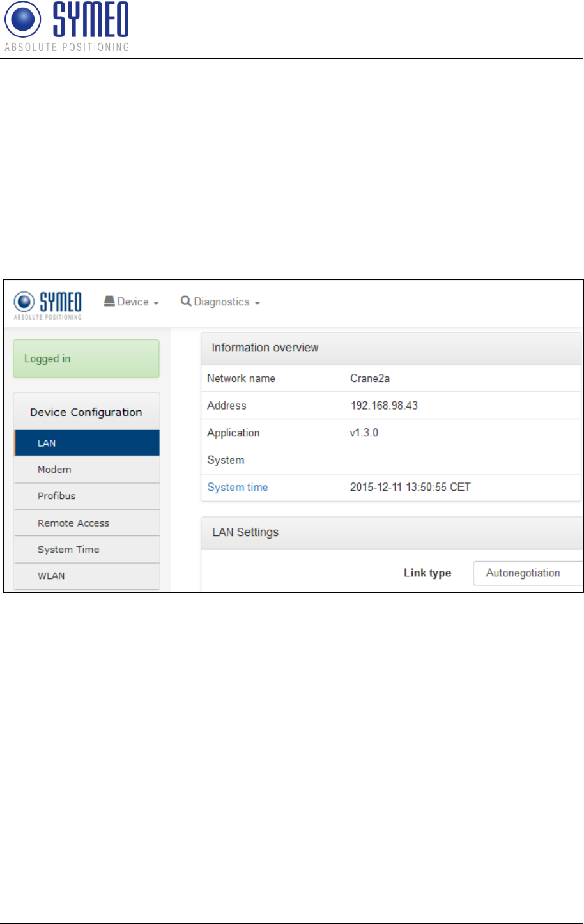Click the Information overview panel header
Image resolution: width=584 pixels, height=924 pixels.
(x=390, y=348)
